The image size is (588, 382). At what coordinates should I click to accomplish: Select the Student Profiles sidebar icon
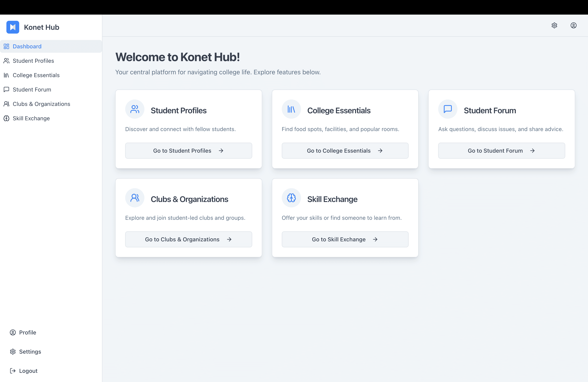click(7, 61)
